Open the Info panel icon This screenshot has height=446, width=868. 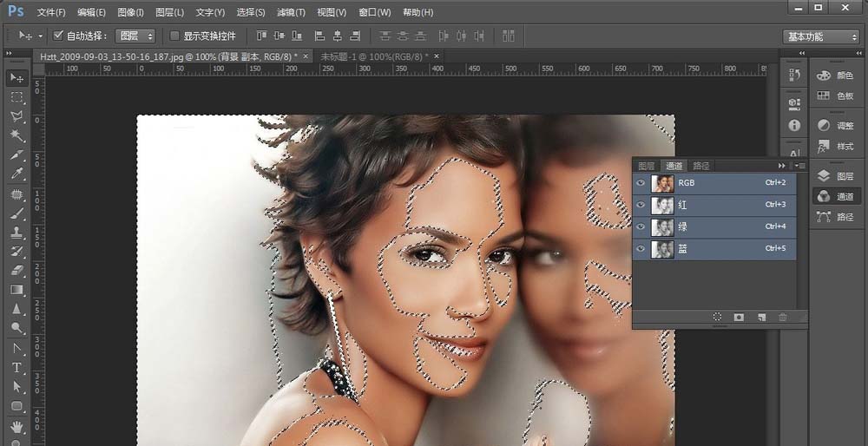(x=793, y=125)
